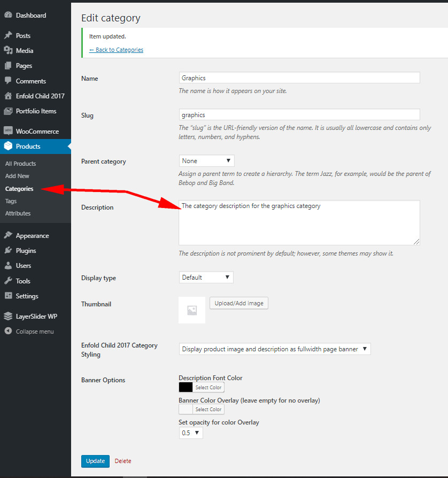Image resolution: width=448 pixels, height=478 pixels.
Task: Click the Users person icon
Action: tap(8, 266)
